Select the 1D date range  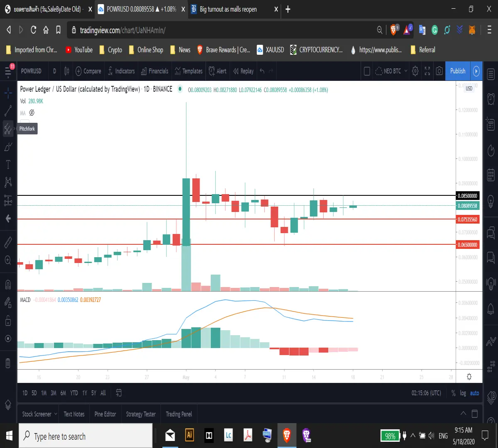pyautogui.click(x=25, y=393)
